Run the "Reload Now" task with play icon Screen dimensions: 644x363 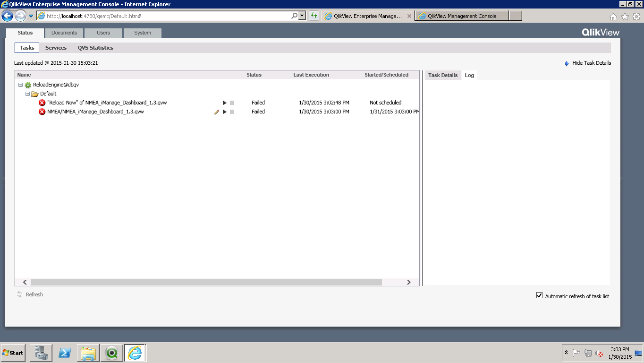225,103
